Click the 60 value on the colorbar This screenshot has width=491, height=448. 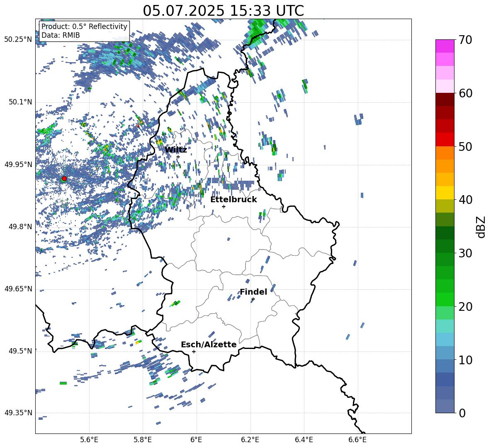click(x=465, y=93)
